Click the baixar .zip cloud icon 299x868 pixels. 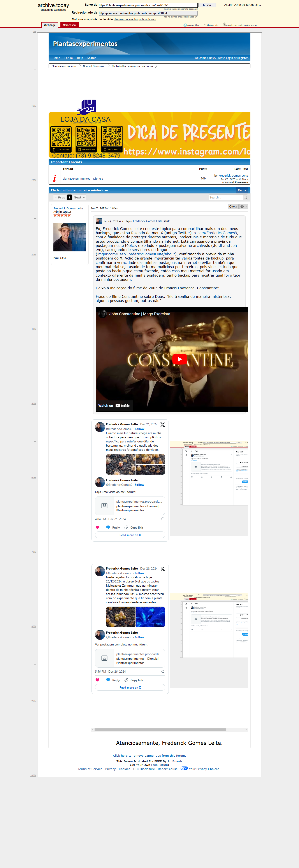(x=206, y=25)
